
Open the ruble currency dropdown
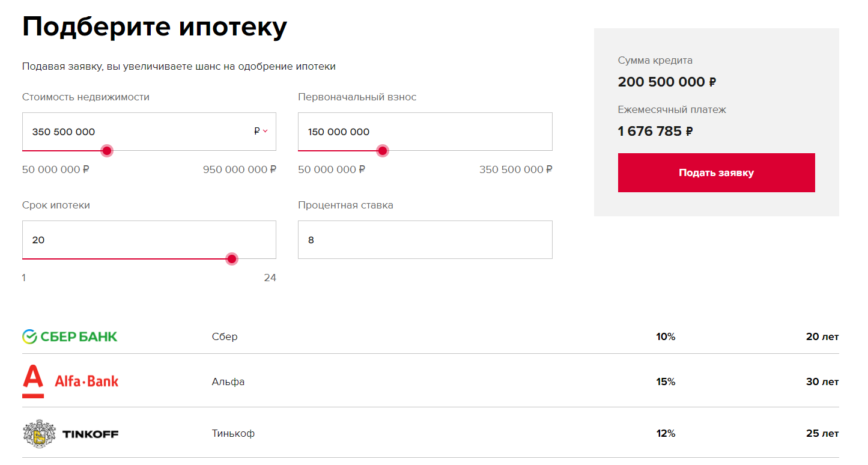tap(261, 131)
